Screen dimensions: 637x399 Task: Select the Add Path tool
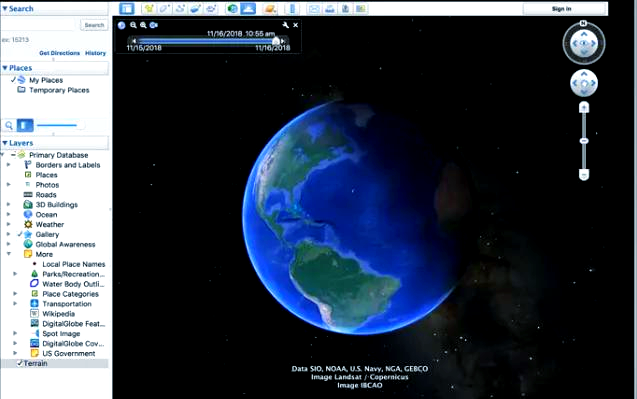pyautogui.click(x=180, y=9)
